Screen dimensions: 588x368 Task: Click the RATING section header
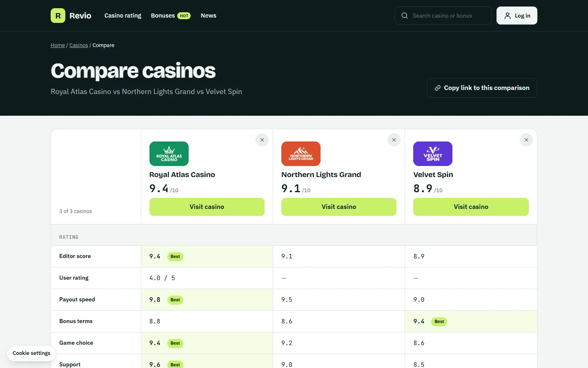pyautogui.click(x=69, y=237)
